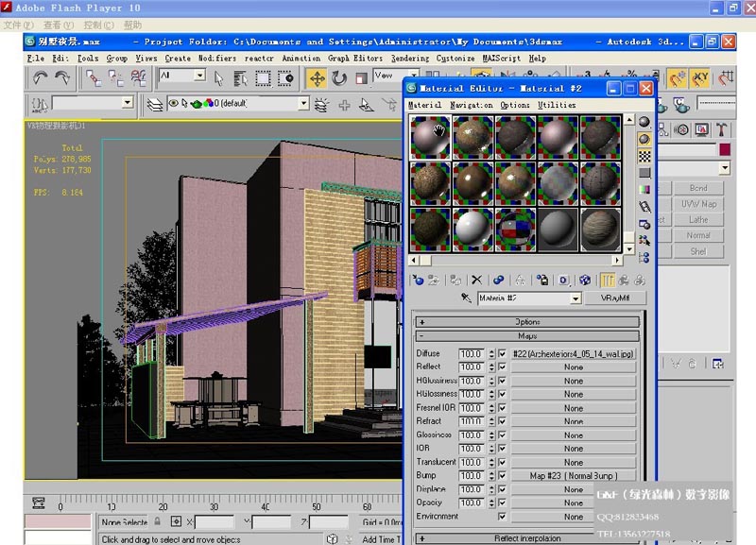
Task: Open the selection filter All dropdown
Action: pyautogui.click(x=199, y=76)
